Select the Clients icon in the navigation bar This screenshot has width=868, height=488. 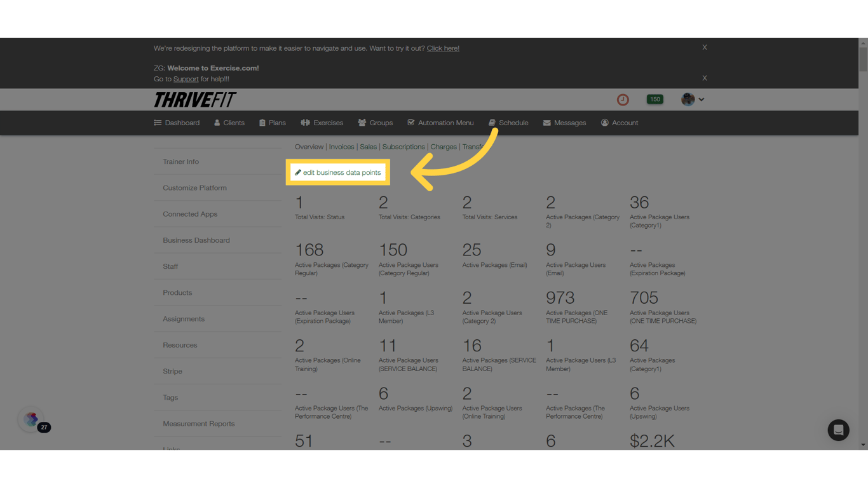[217, 123]
